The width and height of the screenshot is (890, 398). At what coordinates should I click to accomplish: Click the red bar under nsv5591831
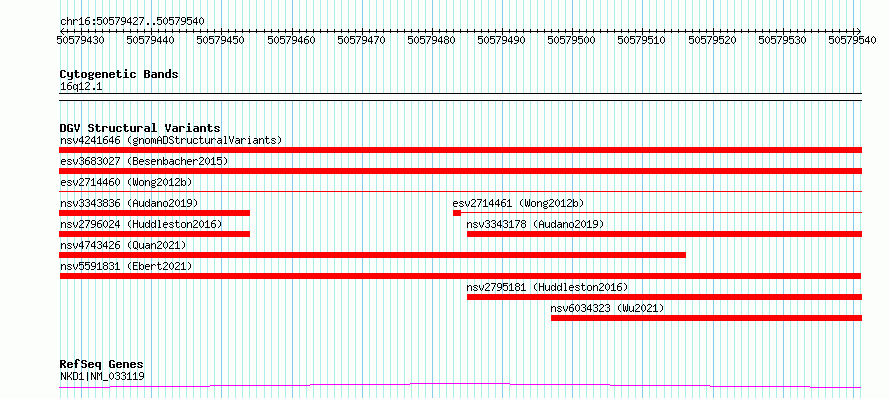point(460,276)
